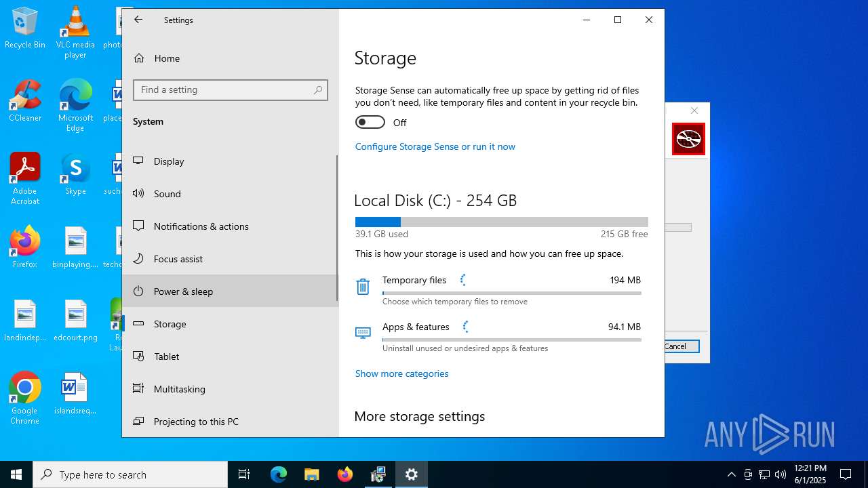
Task: Open volume control in system tray
Action: click(781, 474)
